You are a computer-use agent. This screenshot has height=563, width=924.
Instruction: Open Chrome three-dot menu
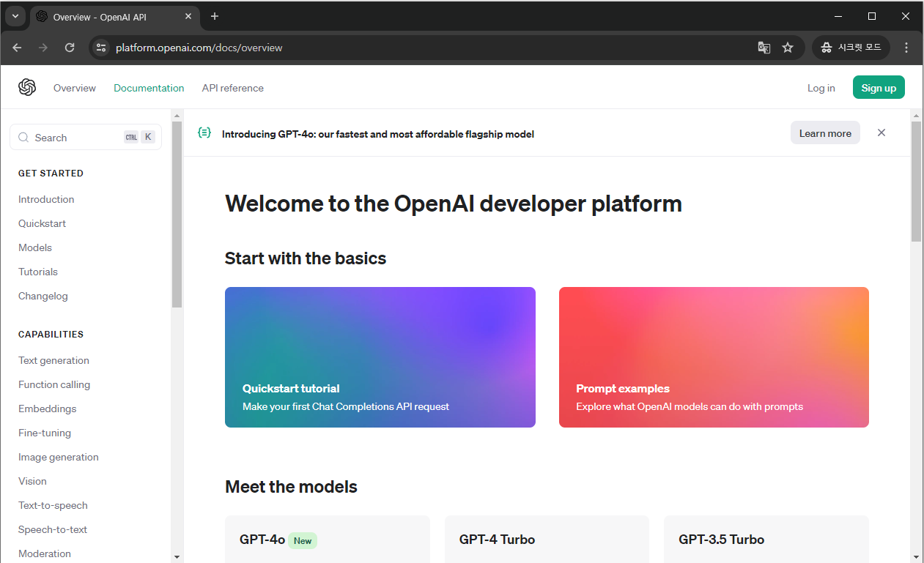[906, 48]
